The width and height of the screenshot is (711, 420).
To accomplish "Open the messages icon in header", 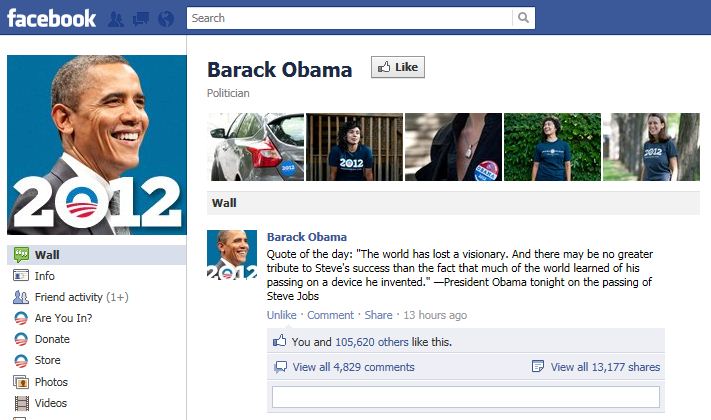I will point(141,19).
